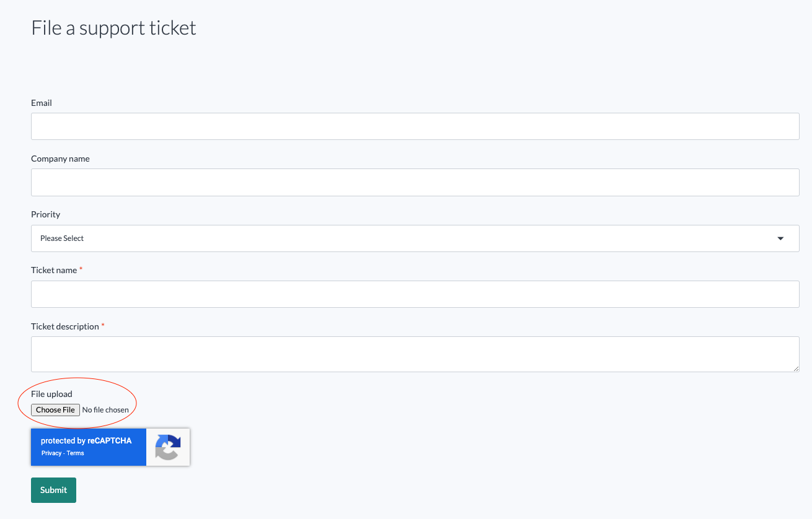
Task: Expand the Priority list to choose an option
Action: coord(415,238)
